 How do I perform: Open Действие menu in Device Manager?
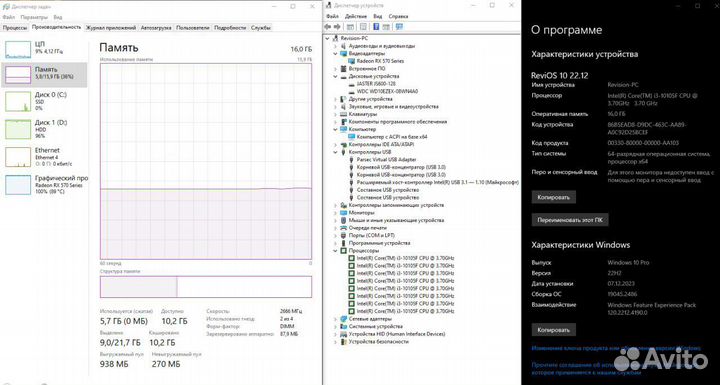[355, 16]
